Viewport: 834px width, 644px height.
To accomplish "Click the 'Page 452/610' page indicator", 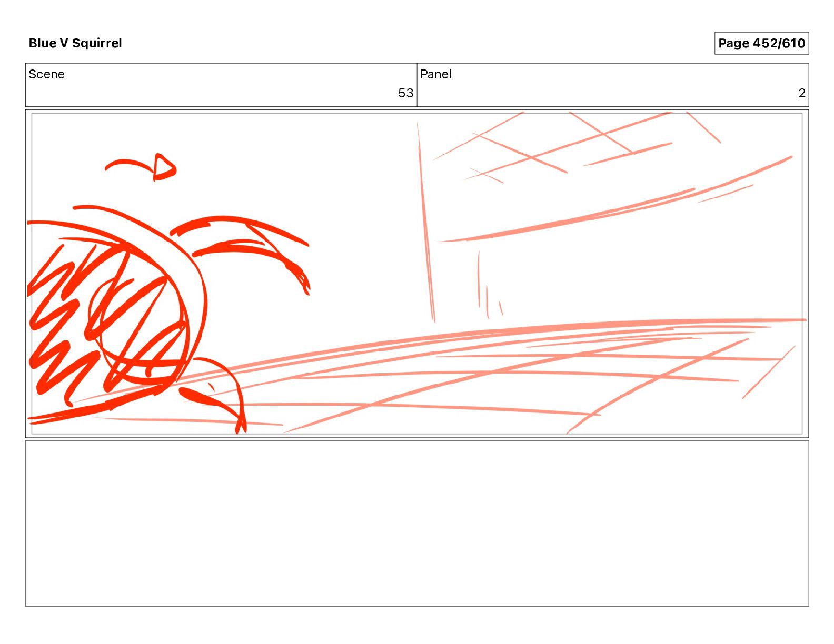I will click(761, 43).
